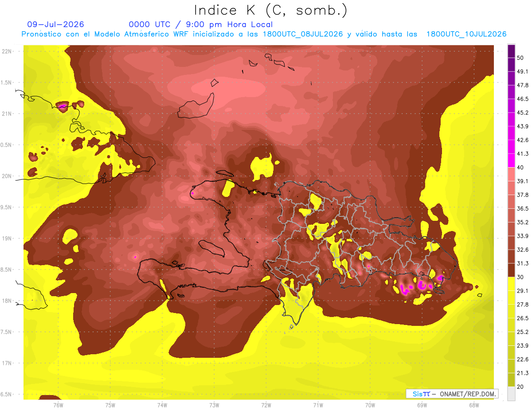Click the "18N" latitude label
The image size is (532, 411).
pos(7,301)
